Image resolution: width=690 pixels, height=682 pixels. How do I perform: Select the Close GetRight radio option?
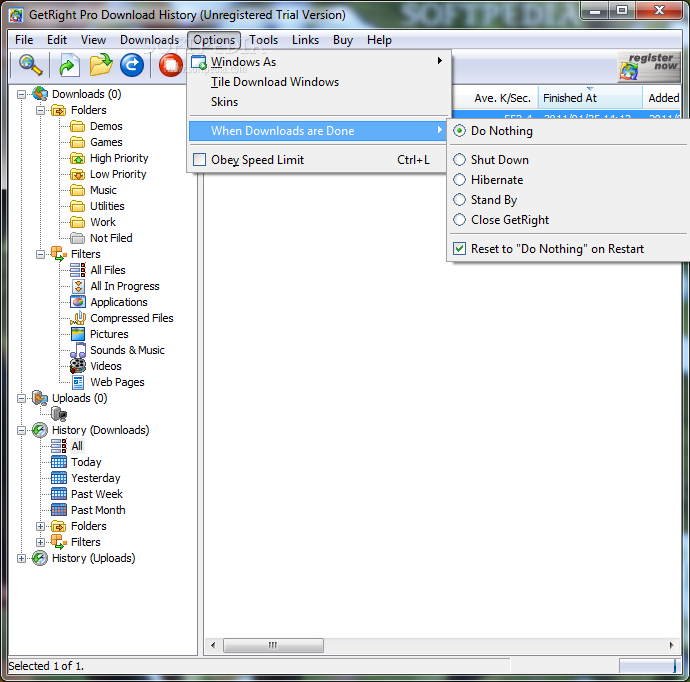(459, 220)
